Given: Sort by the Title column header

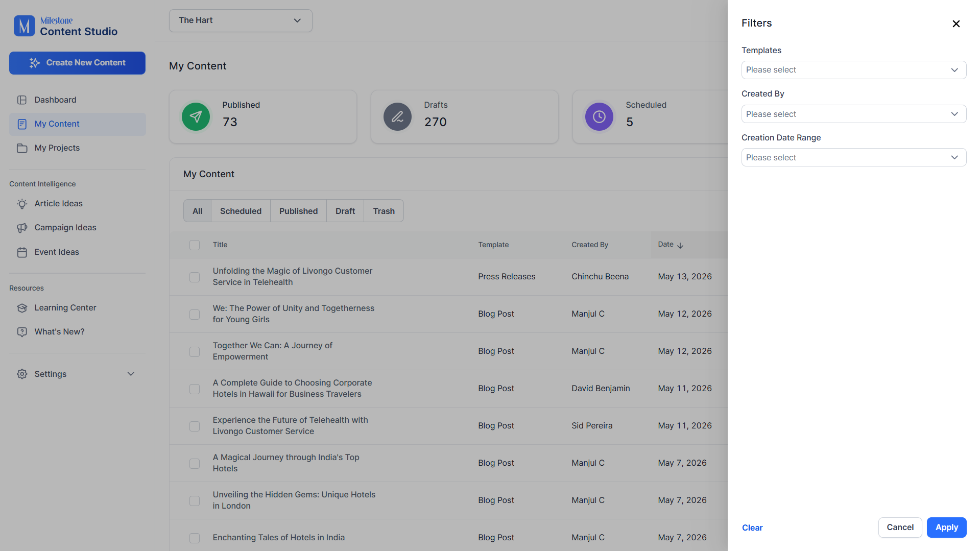Looking at the screenshot, I should (220, 245).
